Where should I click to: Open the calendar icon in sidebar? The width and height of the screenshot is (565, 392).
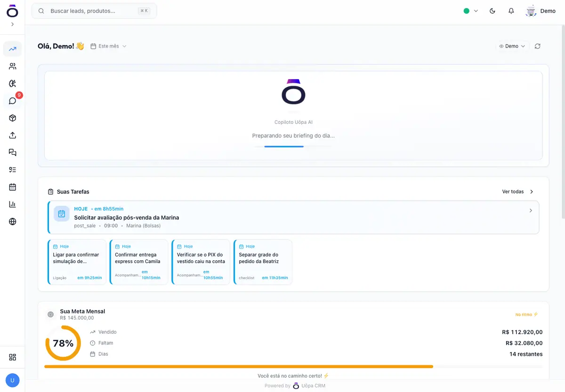click(x=12, y=187)
